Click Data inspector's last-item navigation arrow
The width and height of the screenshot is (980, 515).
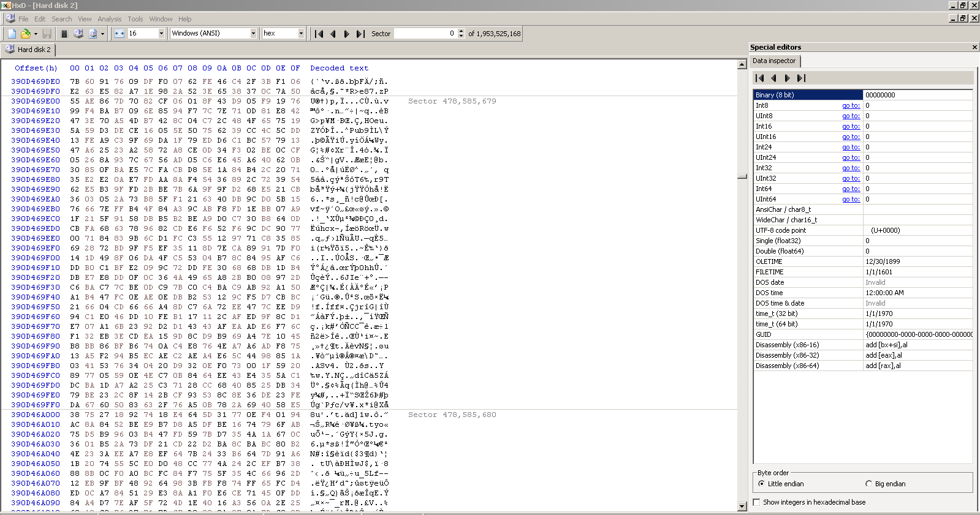tap(801, 78)
